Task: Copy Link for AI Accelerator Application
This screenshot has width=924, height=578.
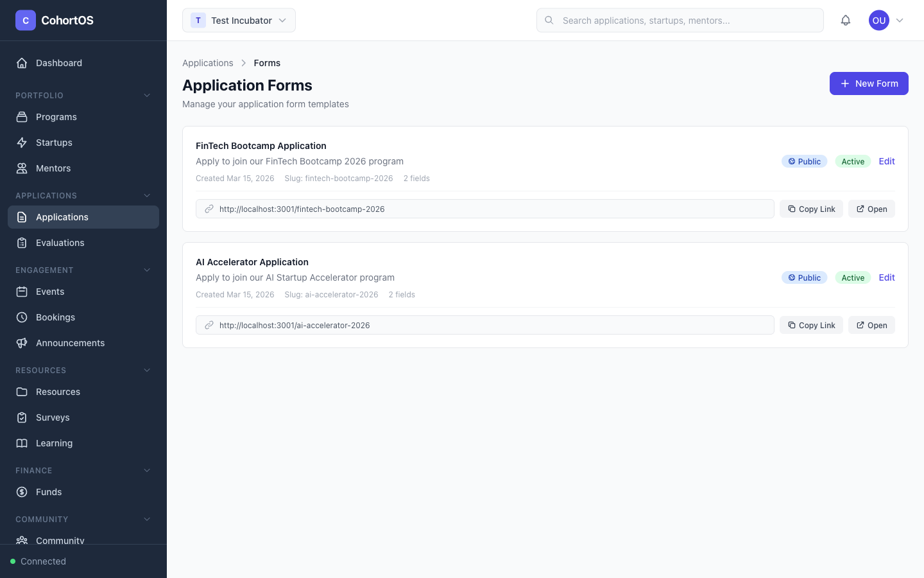Action: click(x=811, y=325)
